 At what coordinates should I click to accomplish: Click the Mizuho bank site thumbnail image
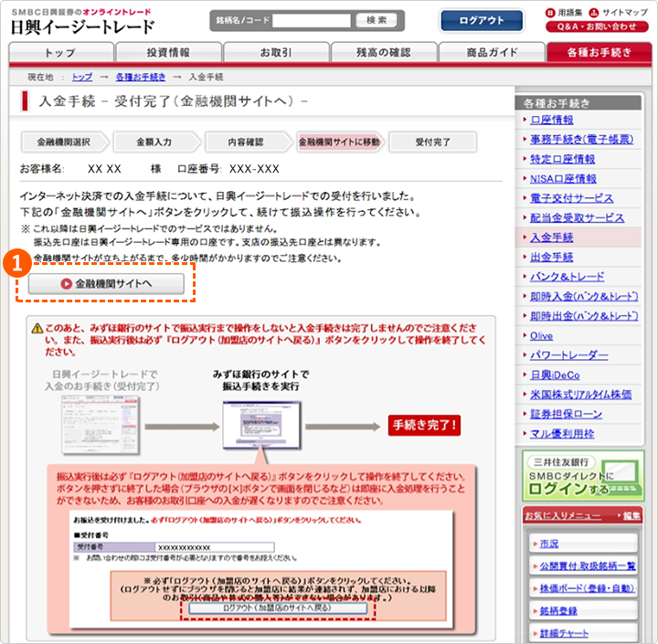[261, 425]
